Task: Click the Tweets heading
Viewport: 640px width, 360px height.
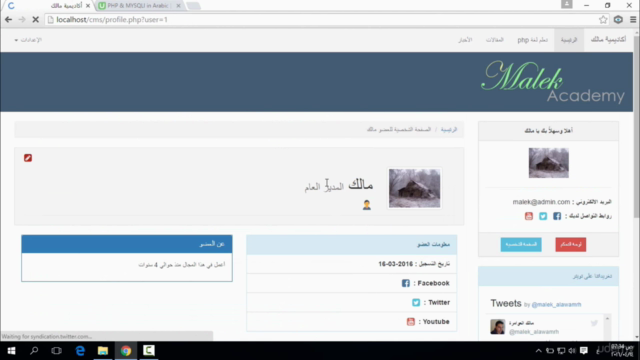Action: (506, 303)
